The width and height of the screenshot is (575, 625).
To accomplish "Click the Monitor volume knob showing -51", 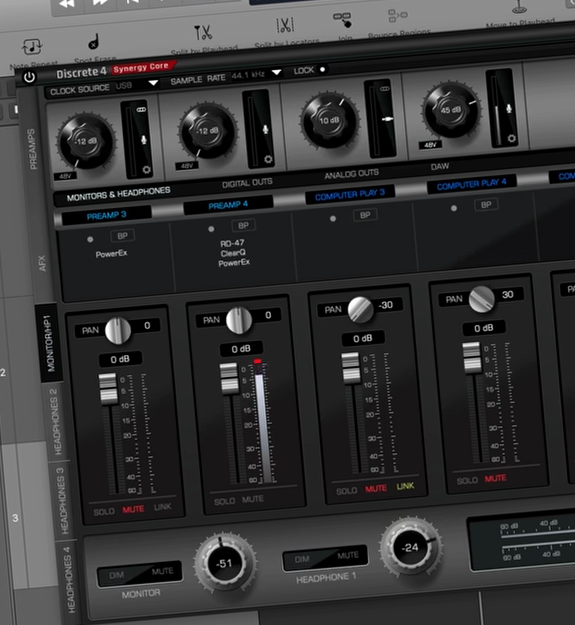I will [224, 563].
